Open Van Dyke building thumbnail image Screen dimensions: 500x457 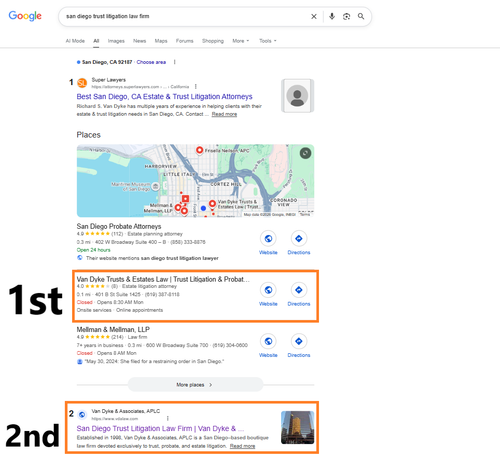coord(297,427)
